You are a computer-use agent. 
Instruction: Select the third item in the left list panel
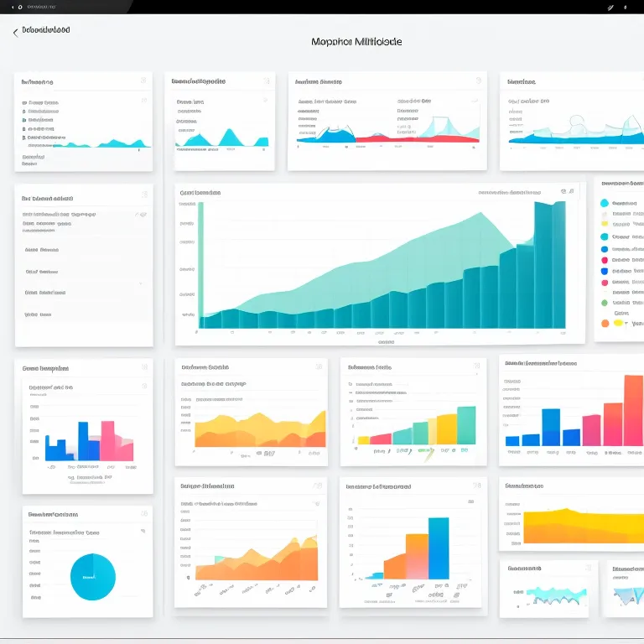(42, 272)
